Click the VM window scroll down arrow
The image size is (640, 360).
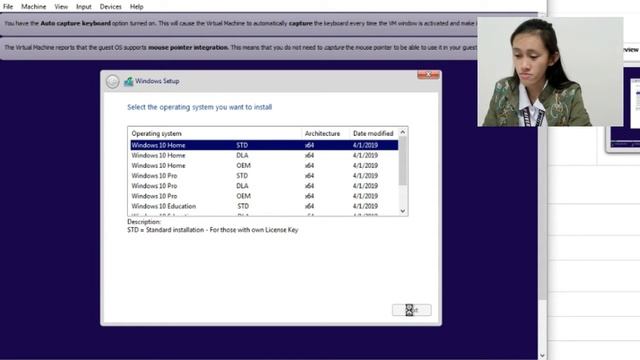542,356
